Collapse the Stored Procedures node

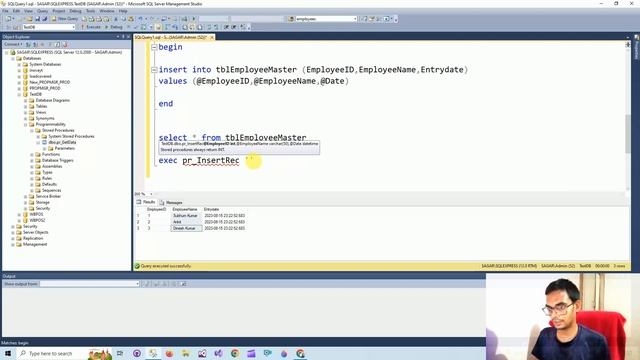coord(32,130)
